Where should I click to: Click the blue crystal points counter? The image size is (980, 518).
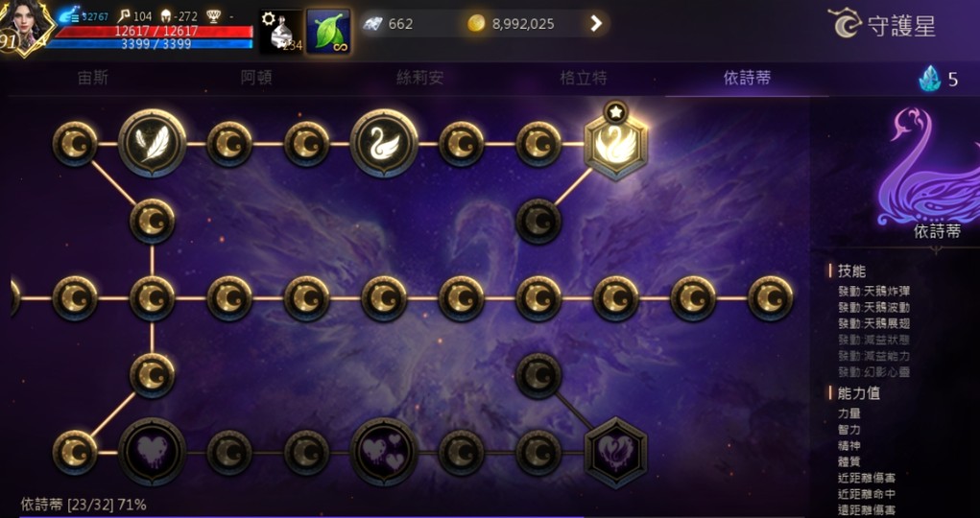938,80
